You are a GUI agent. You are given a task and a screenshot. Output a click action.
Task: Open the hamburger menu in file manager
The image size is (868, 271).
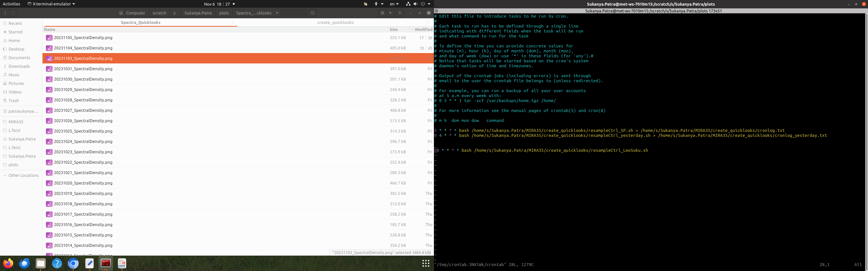[400, 13]
